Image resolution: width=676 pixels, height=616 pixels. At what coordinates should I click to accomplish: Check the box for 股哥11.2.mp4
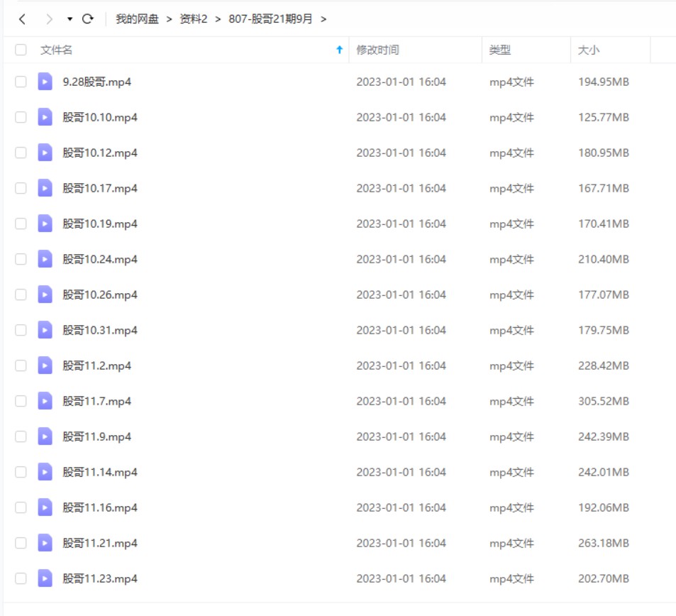click(21, 365)
